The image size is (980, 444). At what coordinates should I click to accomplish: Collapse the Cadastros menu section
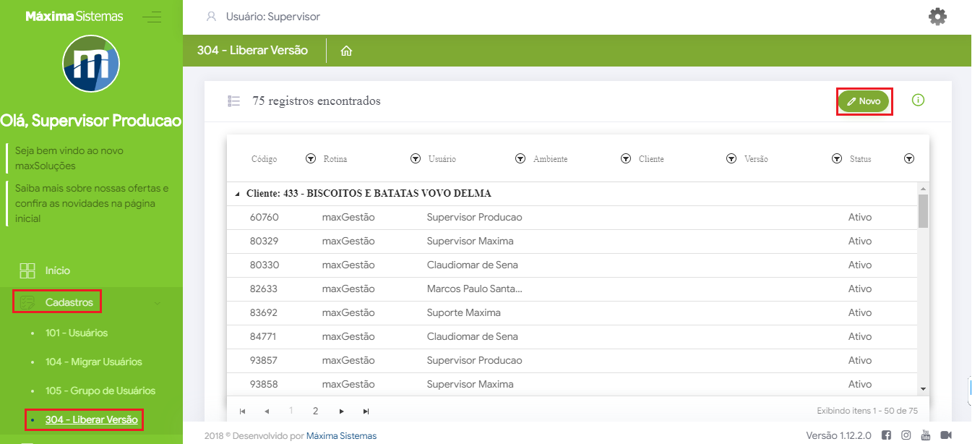[x=69, y=302]
